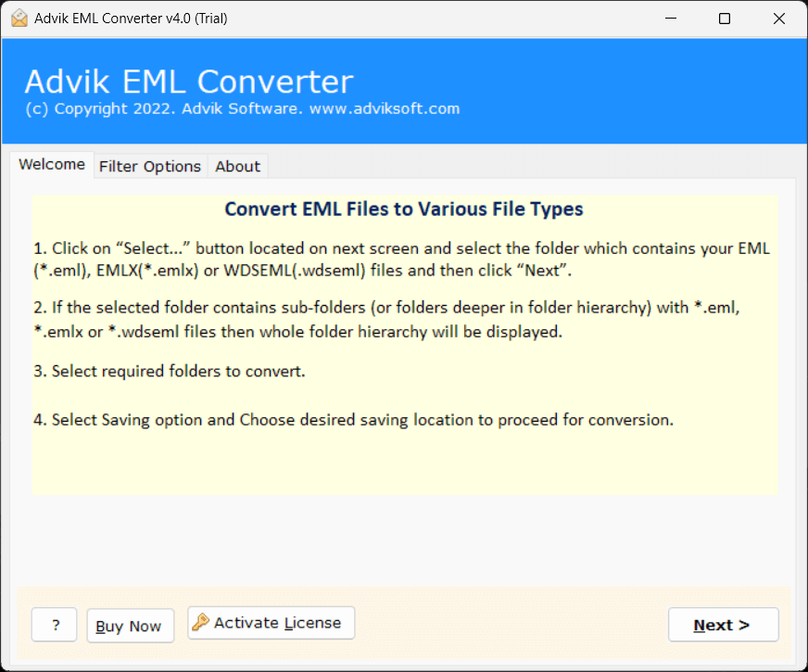Minimize the Advik EML Converter window
The image size is (808, 672).
point(671,19)
